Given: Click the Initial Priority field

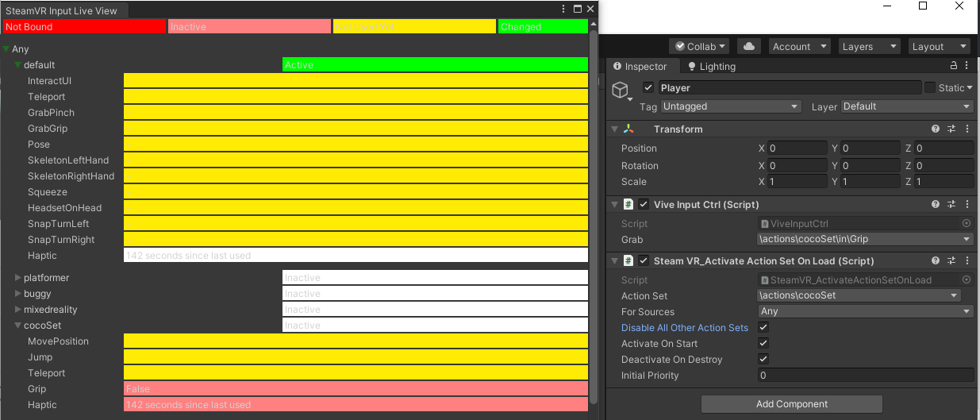Looking at the screenshot, I should tap(866, 375).
